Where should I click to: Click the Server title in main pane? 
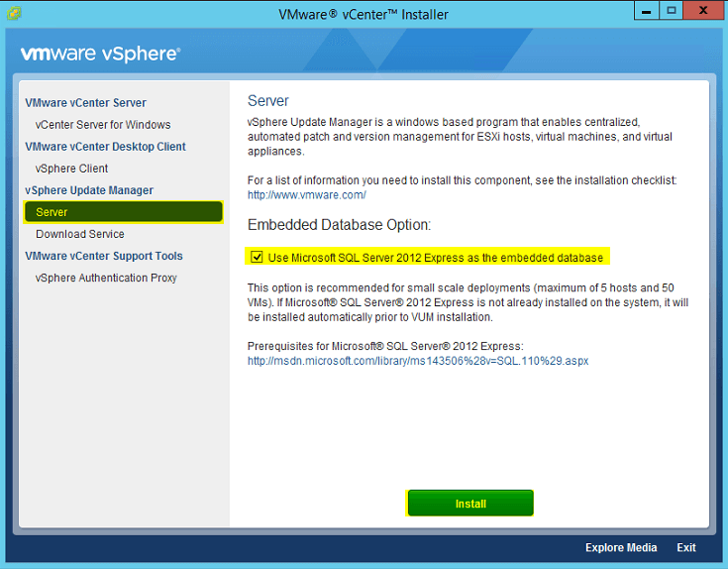[267, 101]
